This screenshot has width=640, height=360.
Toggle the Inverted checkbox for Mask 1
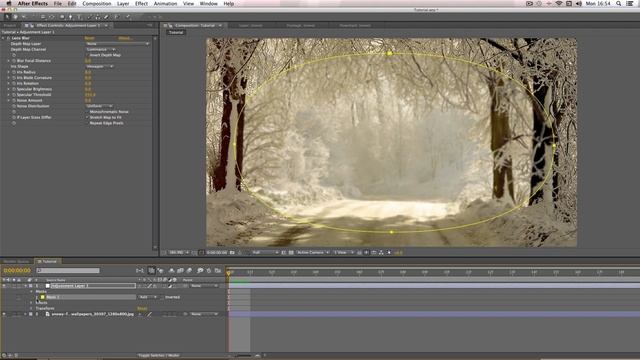[162, 297]
